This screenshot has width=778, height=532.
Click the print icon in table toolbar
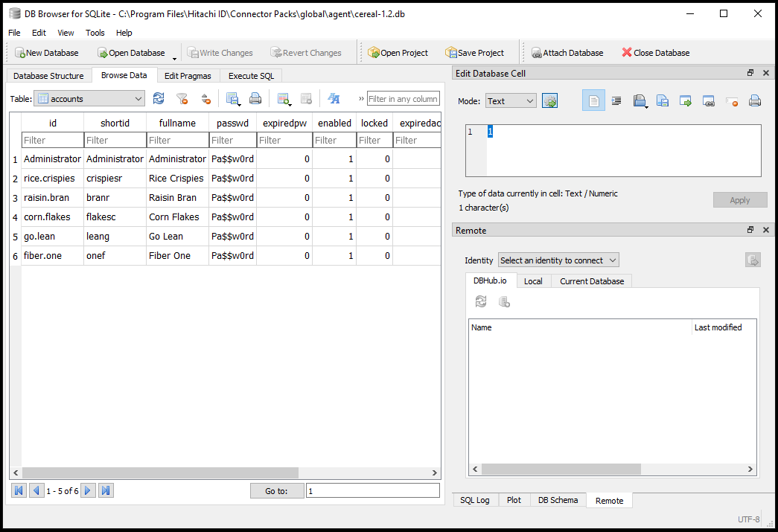255,99
